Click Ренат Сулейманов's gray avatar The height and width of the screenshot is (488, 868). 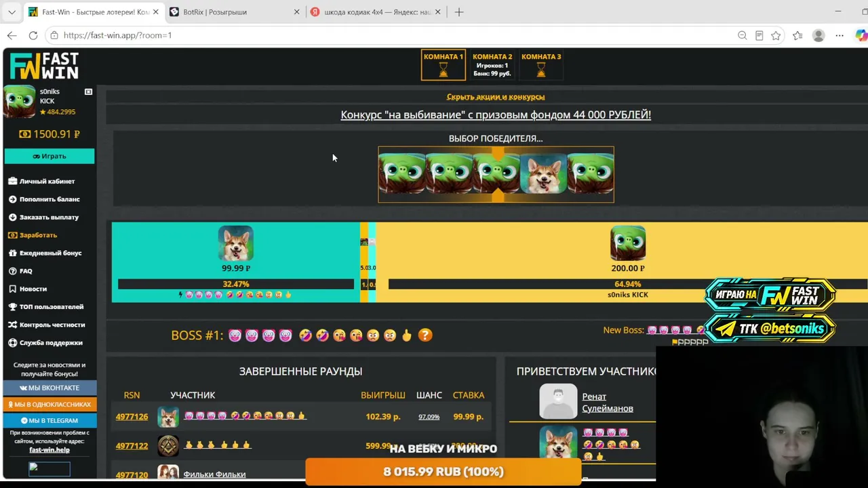coord(558,402)
